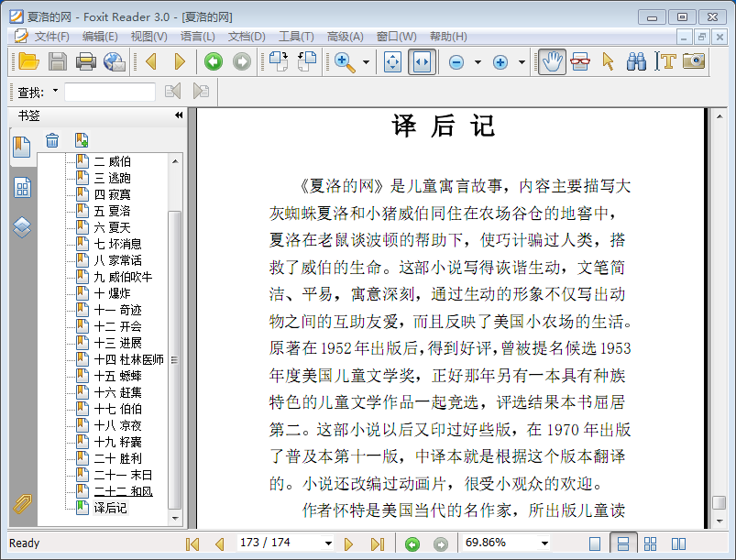This screenshot has height=560, width=736.
Task: Click the find text input box
Action: coord(110,92)
